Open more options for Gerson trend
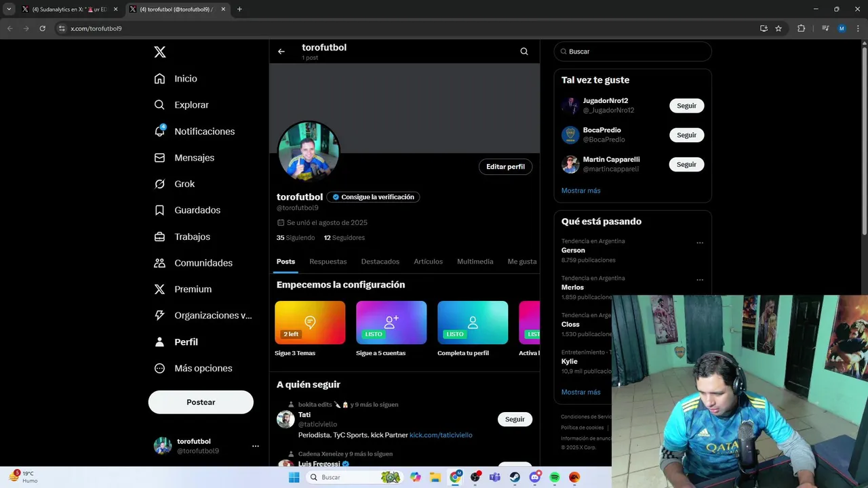The width and height of the screenshot is (868, 488). [x=700, y=243]
